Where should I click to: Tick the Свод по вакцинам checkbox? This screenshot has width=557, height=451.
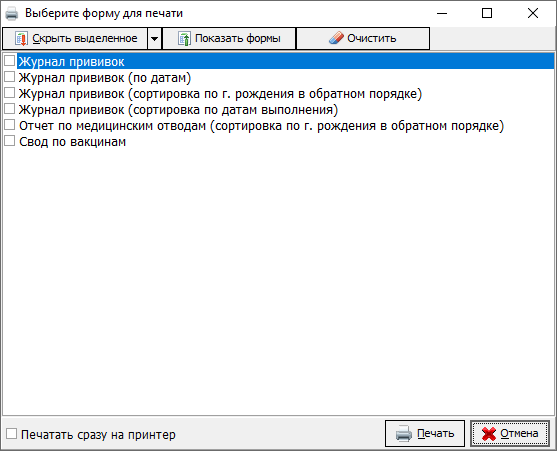pyautogui.click(x=9, y=141)
